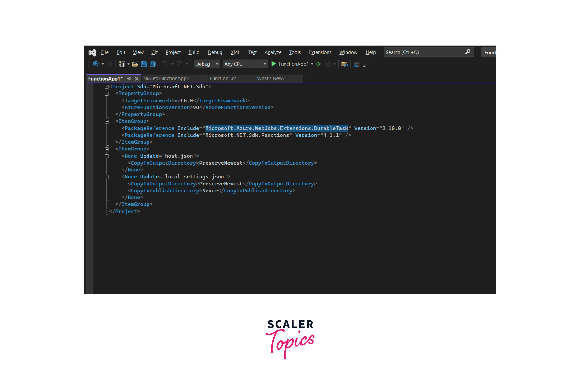Click the Save floppy disk icon
Image resolution: width=580 pixels, height=392 pixels.
pos(144,64)
